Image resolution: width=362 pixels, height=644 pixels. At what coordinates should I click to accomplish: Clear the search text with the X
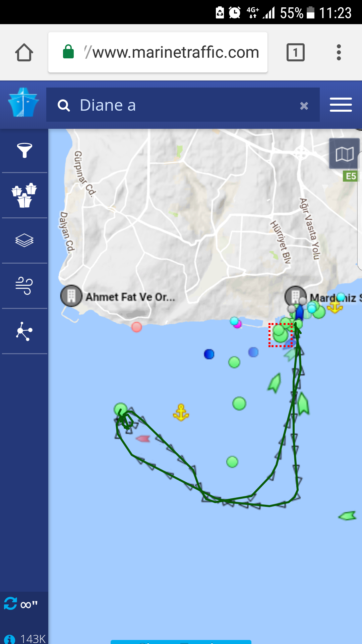pyautogui.click(x=304, y=106)
